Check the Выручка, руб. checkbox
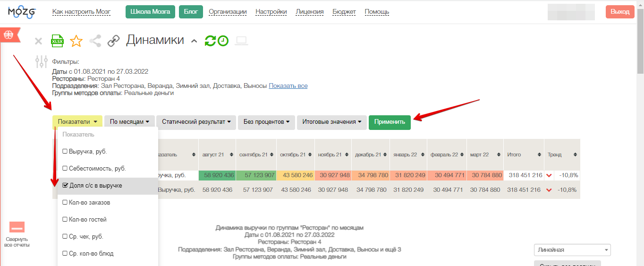 [x=65, y=152]
